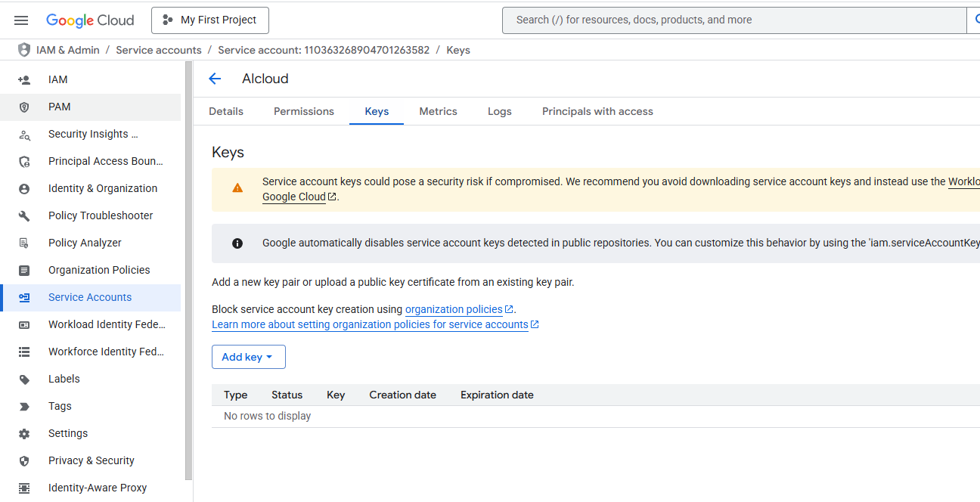The height and width of the screenshot is (502, 980).
Task: Click Service accounts in the breadcrumb
Action: (x=159, y=50)
